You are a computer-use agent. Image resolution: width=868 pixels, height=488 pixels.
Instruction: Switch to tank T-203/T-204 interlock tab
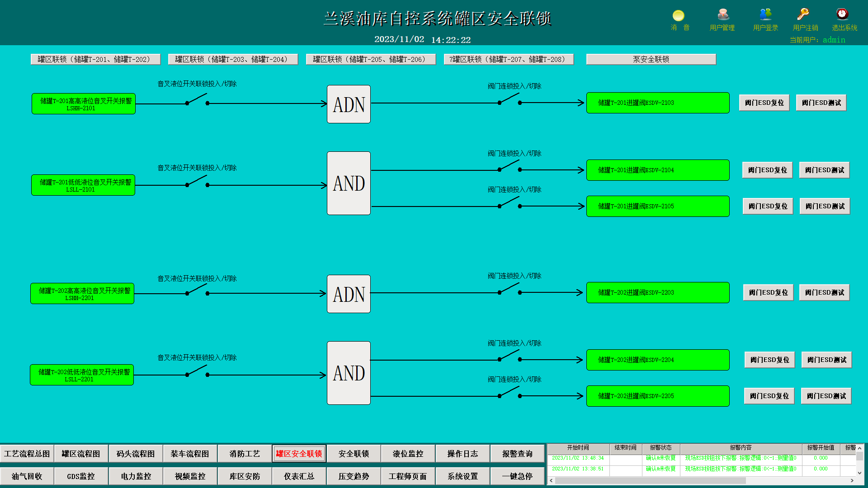233,60
